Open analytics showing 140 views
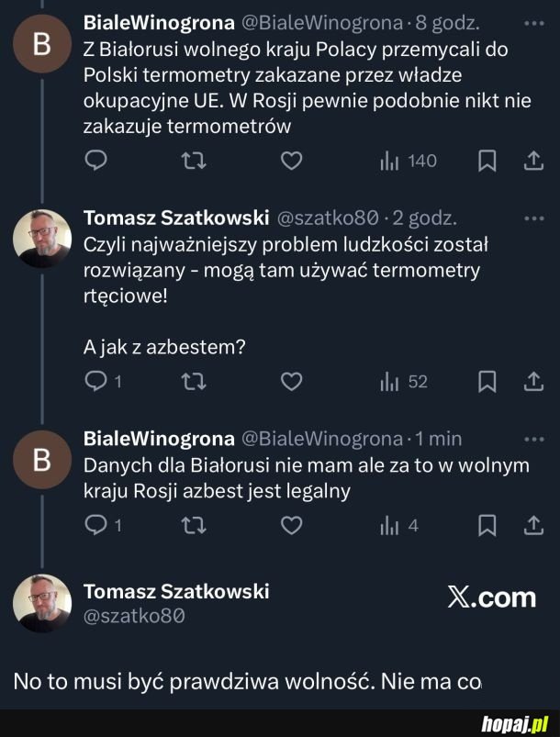The height and width of the screenshot is (737, 560). pyautogui.click(x=395, y=161)
